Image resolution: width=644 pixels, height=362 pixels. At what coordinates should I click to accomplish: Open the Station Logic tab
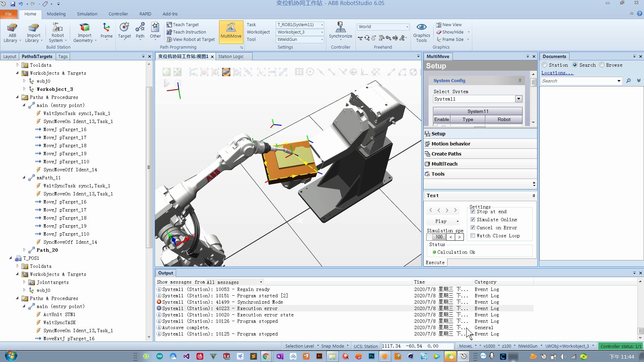coord(231,56)
